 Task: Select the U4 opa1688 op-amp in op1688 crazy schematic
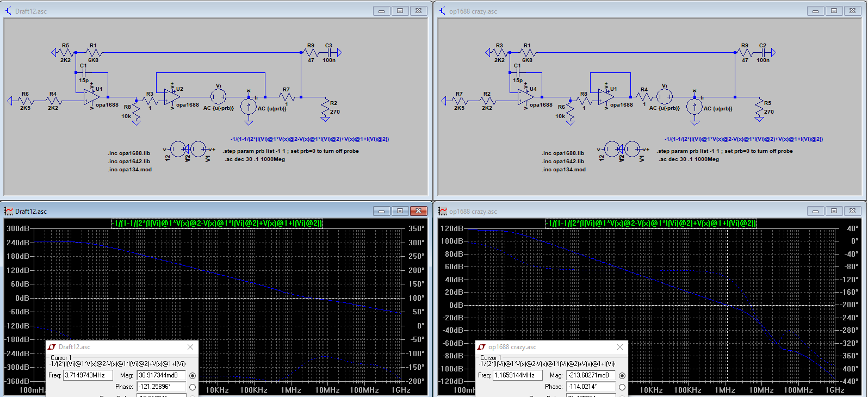coord(525,96)
